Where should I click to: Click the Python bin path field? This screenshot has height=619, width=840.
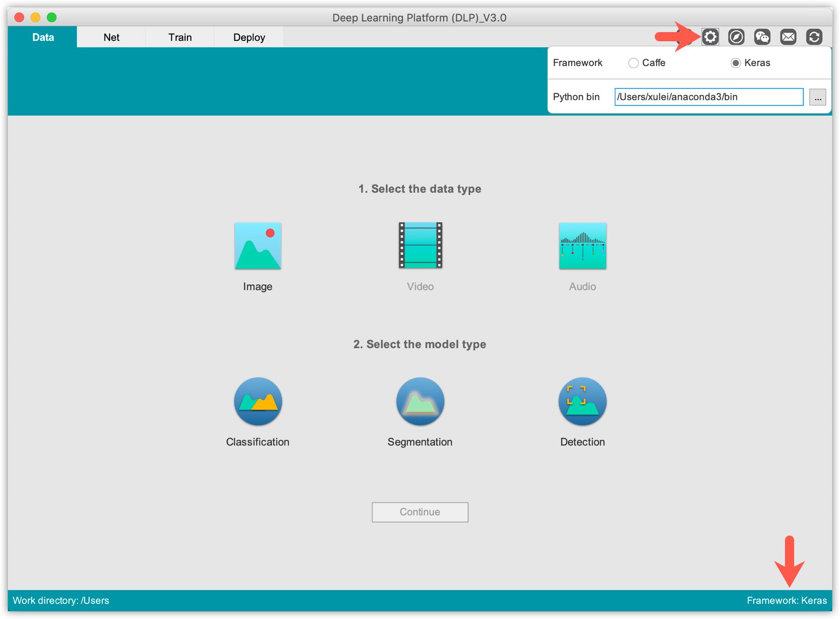click(708, 97)
